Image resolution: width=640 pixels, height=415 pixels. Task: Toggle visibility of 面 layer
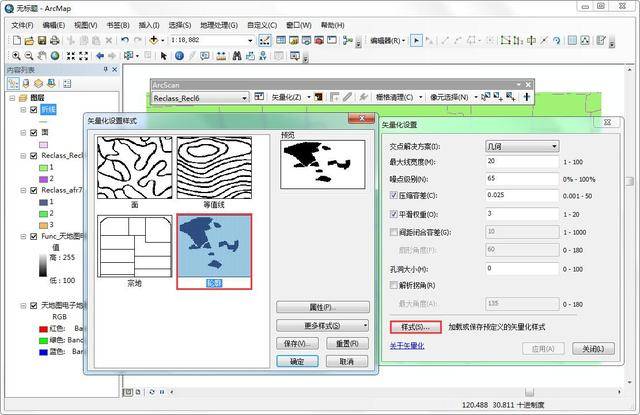point(34,132)
